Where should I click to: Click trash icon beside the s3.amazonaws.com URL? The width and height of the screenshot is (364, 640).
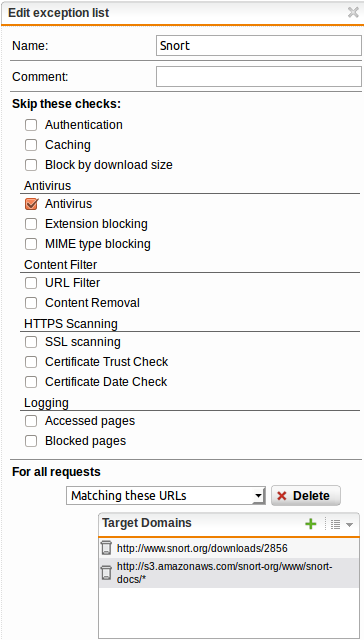pyautogui.click(x=106, y=573)
